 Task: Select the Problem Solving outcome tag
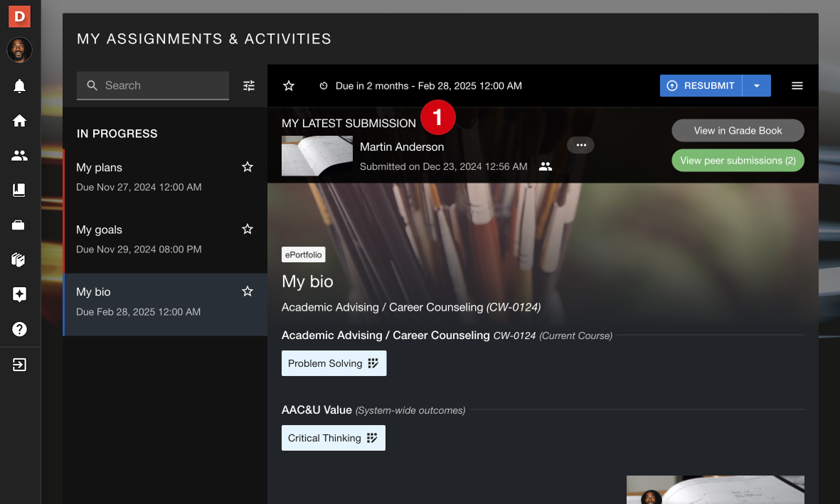tap(334, 363)
